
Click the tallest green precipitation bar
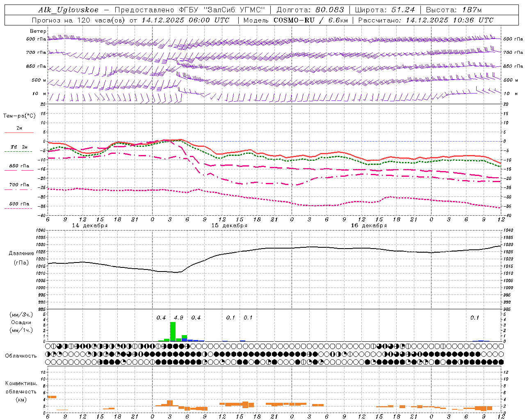[173, 332]
